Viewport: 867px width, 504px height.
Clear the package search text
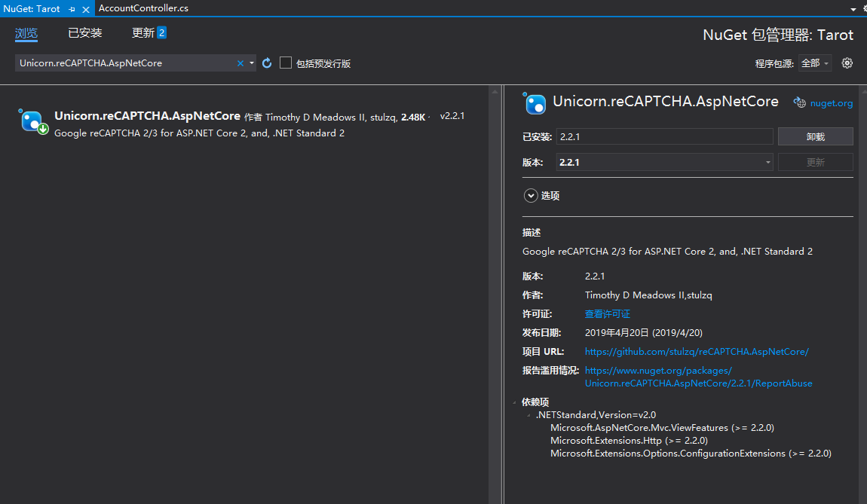pos(240,63)
